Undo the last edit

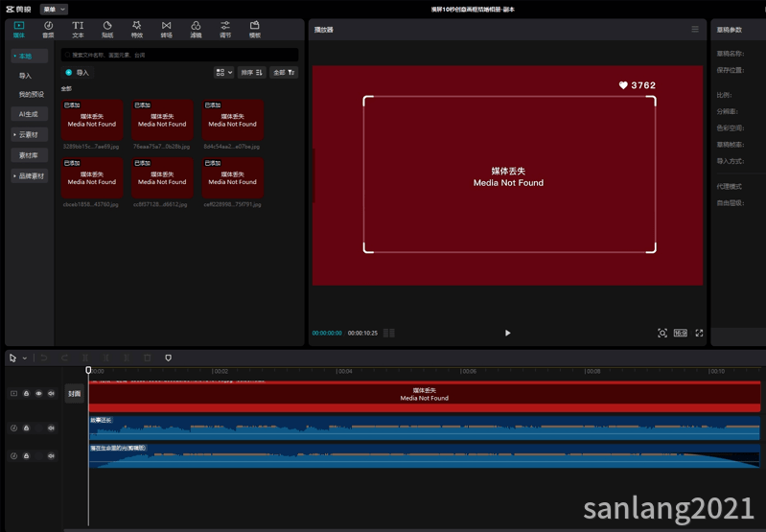point(43,359)
